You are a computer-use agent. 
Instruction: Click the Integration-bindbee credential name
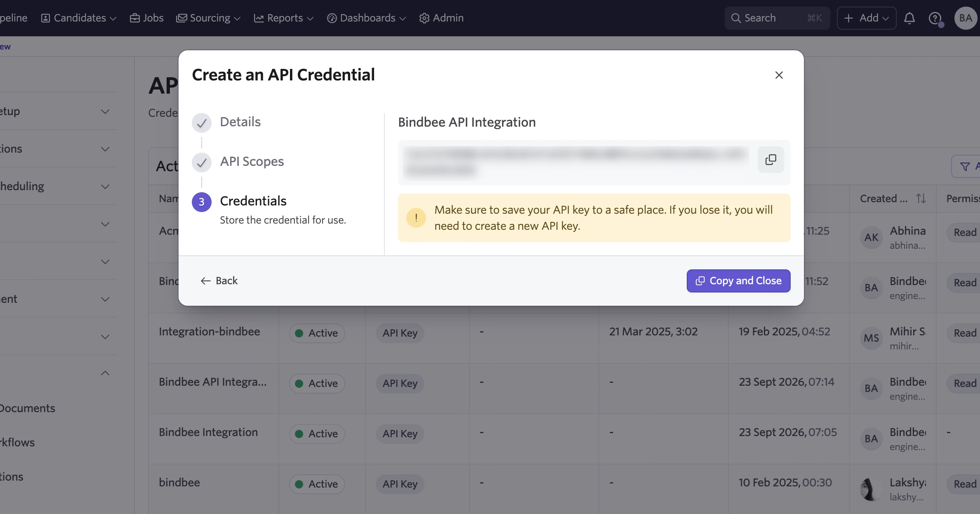209,332
